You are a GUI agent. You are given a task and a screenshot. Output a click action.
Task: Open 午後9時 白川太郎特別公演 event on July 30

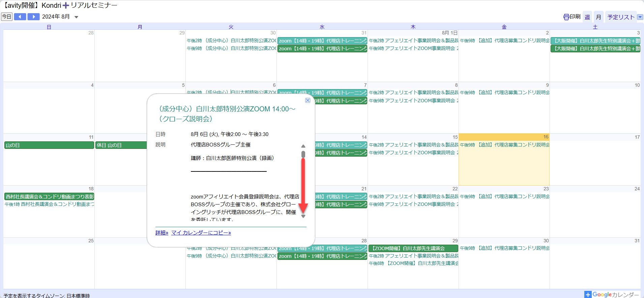click(231, 48)
